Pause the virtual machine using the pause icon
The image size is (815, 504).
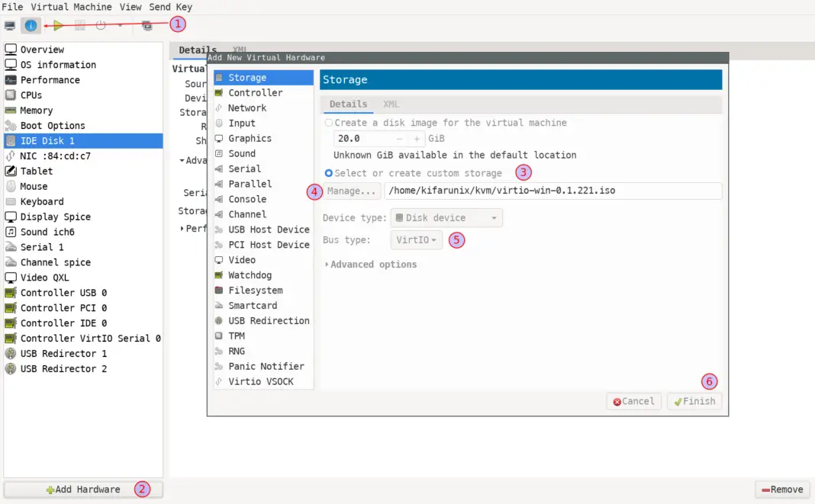pyautogui.click(x=79, y=25)
